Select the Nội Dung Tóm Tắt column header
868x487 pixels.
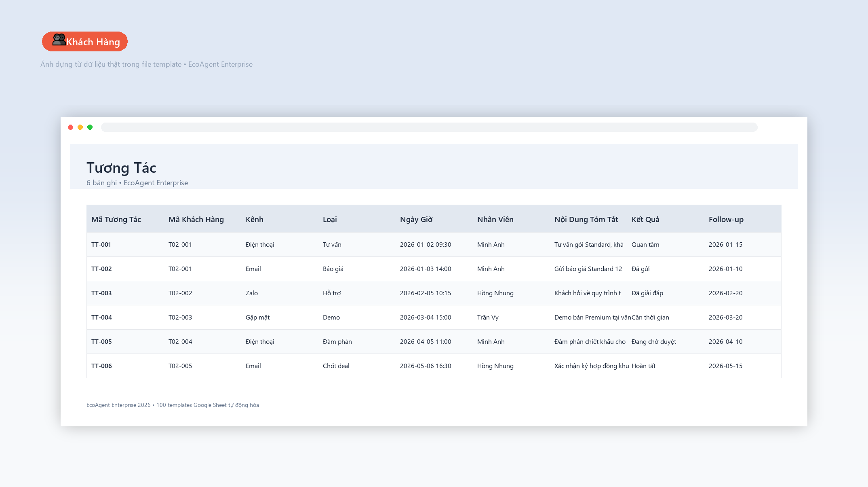pos(586,219)
